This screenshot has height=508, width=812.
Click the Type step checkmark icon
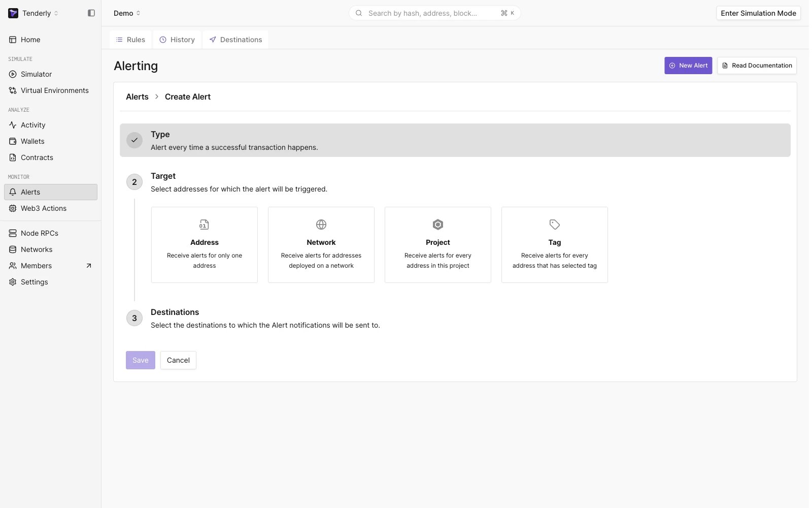(x=134, y=140)
